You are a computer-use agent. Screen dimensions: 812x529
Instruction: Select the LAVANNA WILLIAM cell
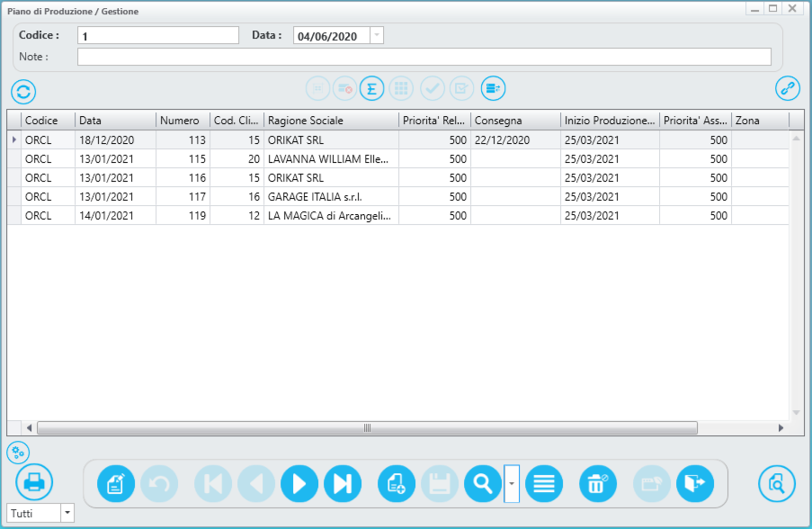click(332, 159)
